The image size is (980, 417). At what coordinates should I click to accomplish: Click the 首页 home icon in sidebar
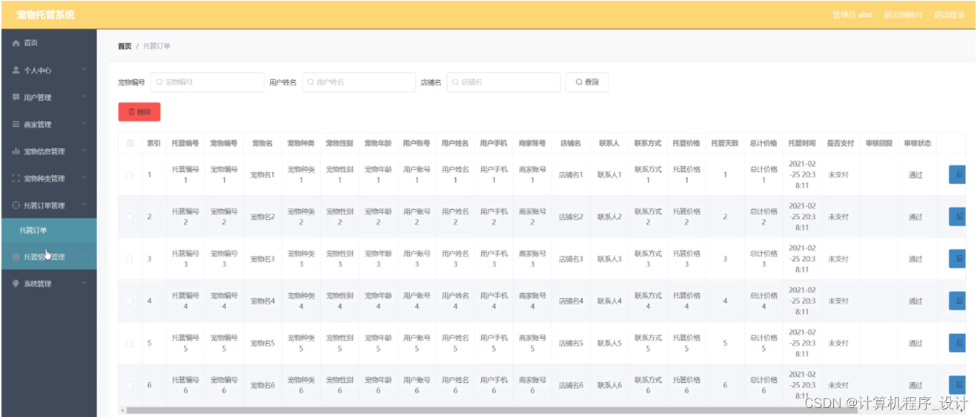[x=16, y=43]
